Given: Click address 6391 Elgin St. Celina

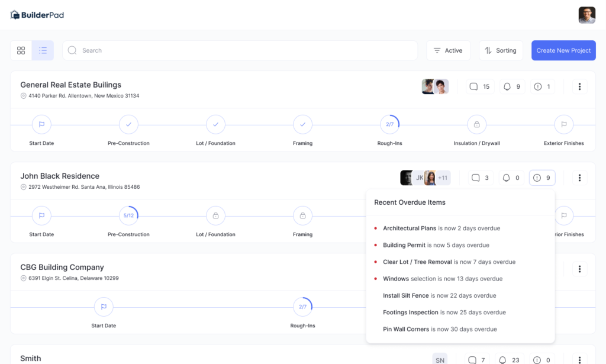Looking at the screenshot, I should pyautogui.click(x=73, y=278).
